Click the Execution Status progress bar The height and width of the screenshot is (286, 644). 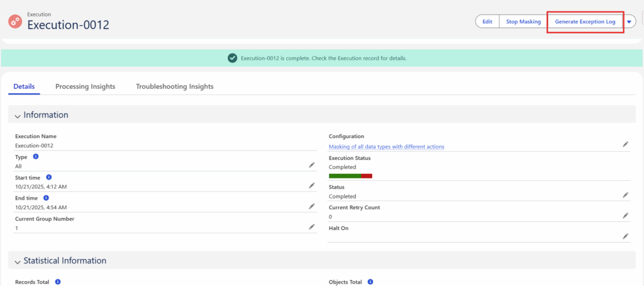point(350,176)
